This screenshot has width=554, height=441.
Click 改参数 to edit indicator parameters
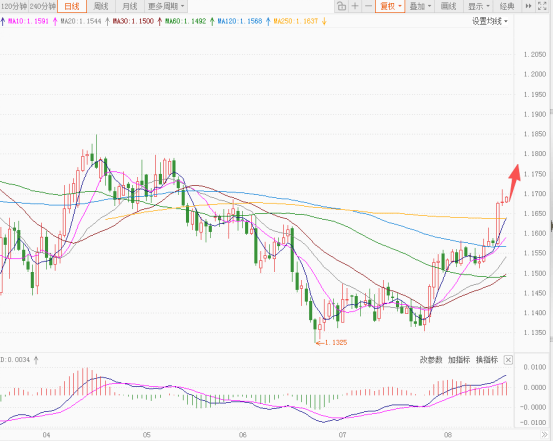coord(431,360)
